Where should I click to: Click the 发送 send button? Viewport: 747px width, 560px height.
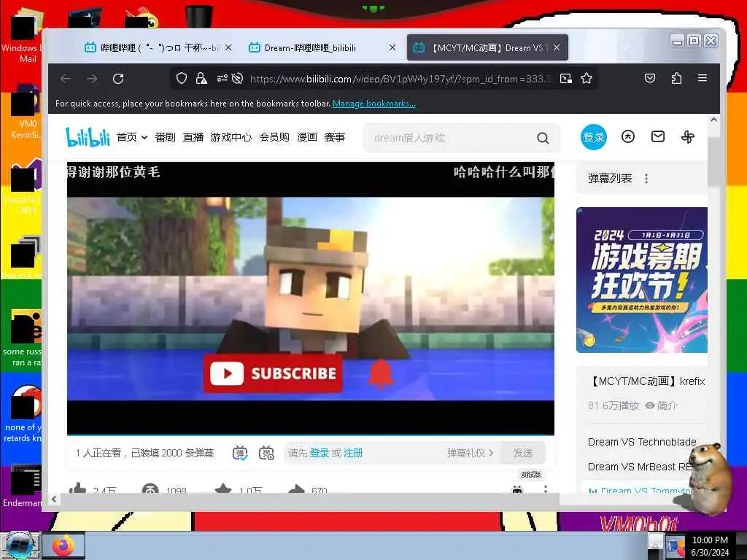[523, 453]
